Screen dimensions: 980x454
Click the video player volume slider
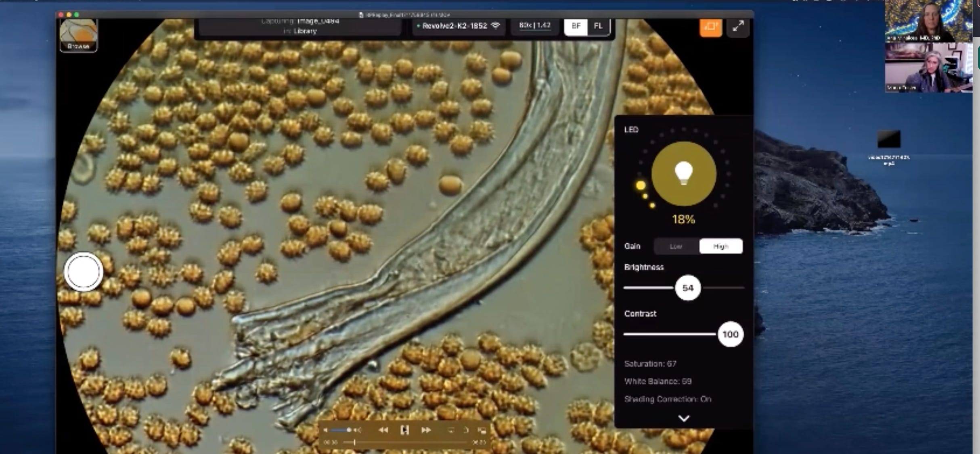pyautogui.click(x=341, y=430)
